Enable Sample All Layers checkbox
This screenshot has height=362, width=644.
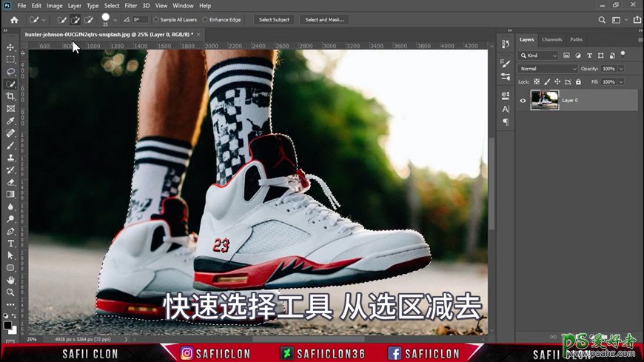(155, 20)
